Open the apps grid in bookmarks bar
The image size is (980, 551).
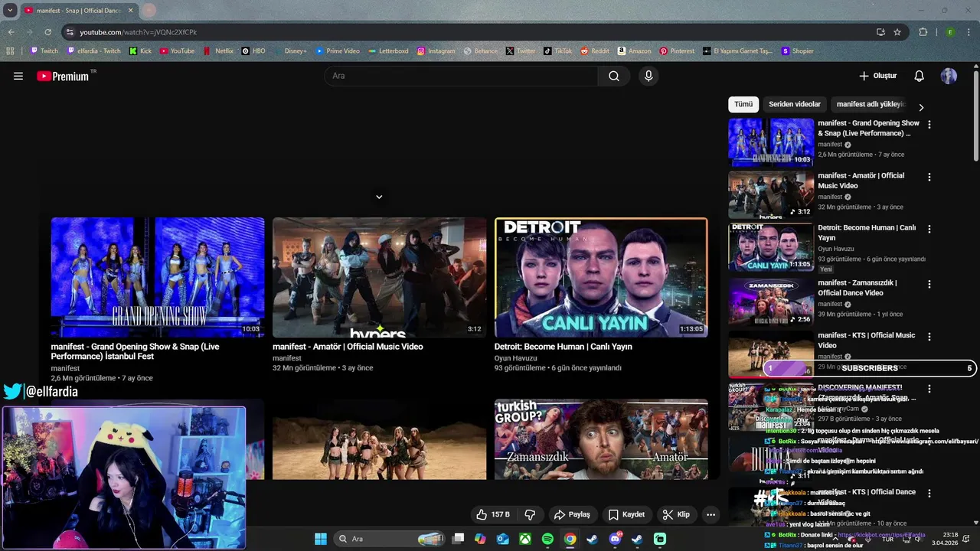point(10,51)
